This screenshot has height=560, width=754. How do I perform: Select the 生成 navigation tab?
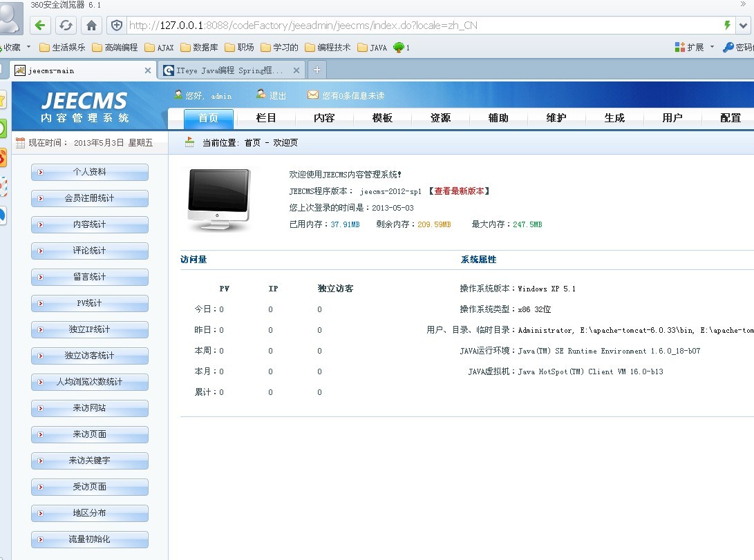tap(614, 118)
